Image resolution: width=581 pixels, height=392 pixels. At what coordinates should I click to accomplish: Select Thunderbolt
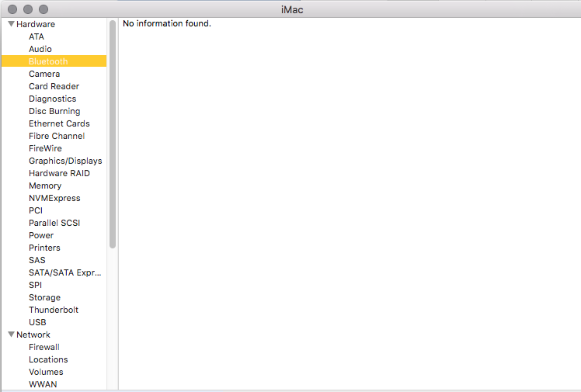(x=54, y=310)
